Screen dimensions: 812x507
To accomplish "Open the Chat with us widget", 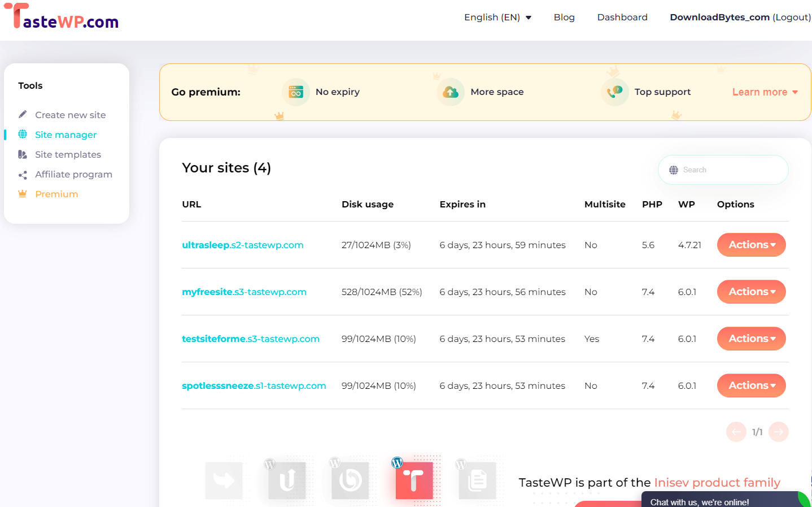I will [726, 500].
